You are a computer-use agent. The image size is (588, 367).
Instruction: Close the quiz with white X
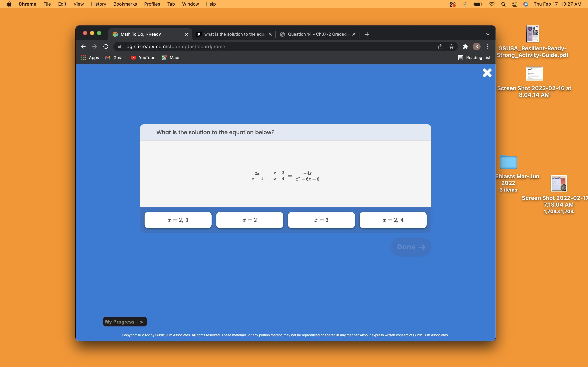(487, 73)
